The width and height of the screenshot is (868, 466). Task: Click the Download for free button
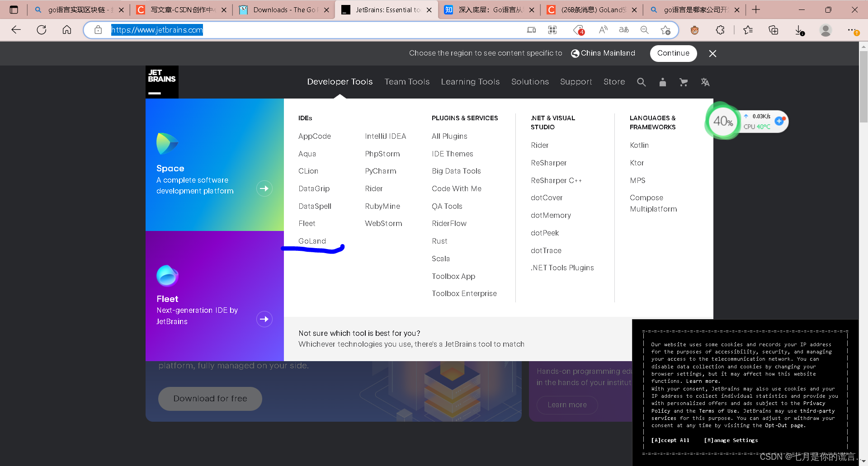(x=210, y=399)
